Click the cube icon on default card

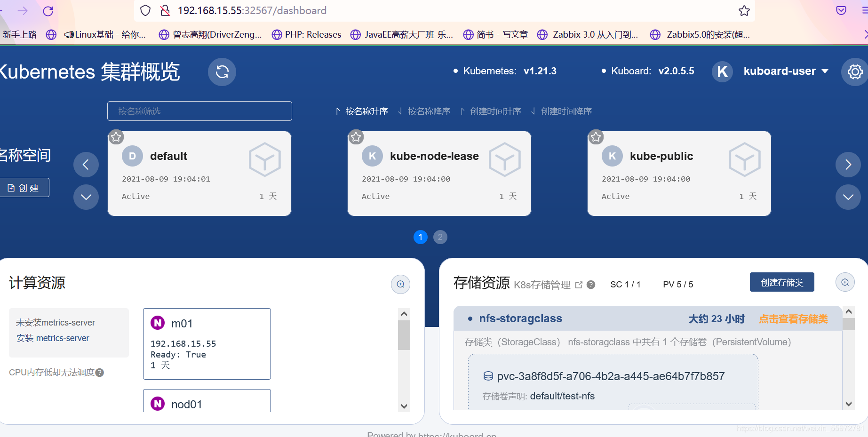(265, 159)
